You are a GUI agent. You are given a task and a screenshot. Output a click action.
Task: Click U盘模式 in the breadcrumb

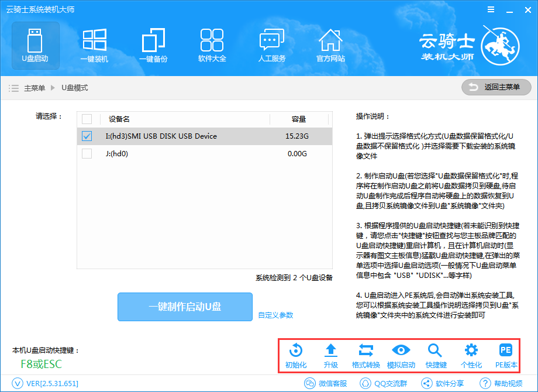(75, 88)
